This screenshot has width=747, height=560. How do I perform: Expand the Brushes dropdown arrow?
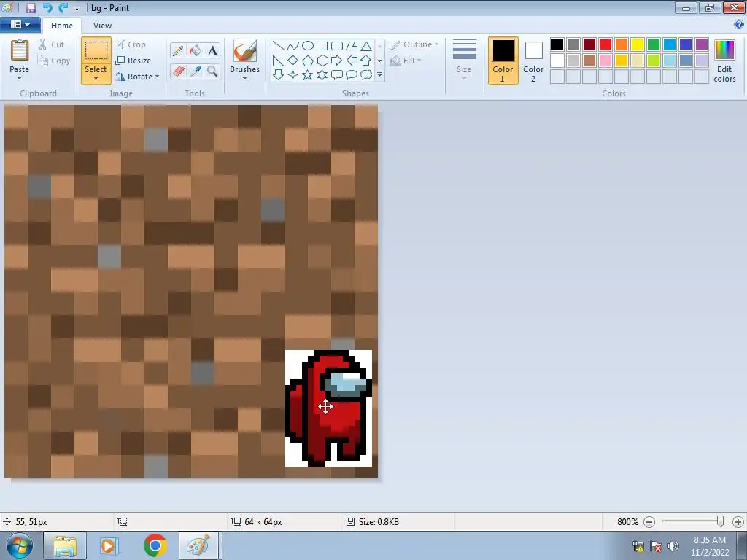245,79
